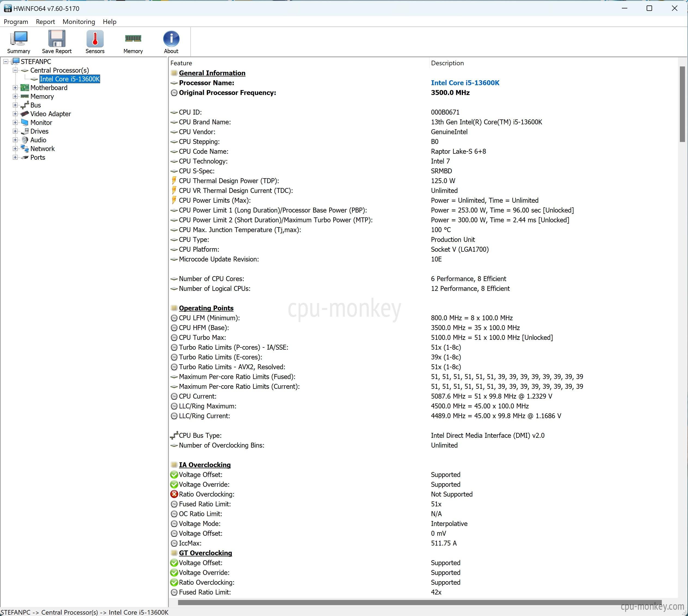
Task: Click the status bar path text
Action: point(84,612)
